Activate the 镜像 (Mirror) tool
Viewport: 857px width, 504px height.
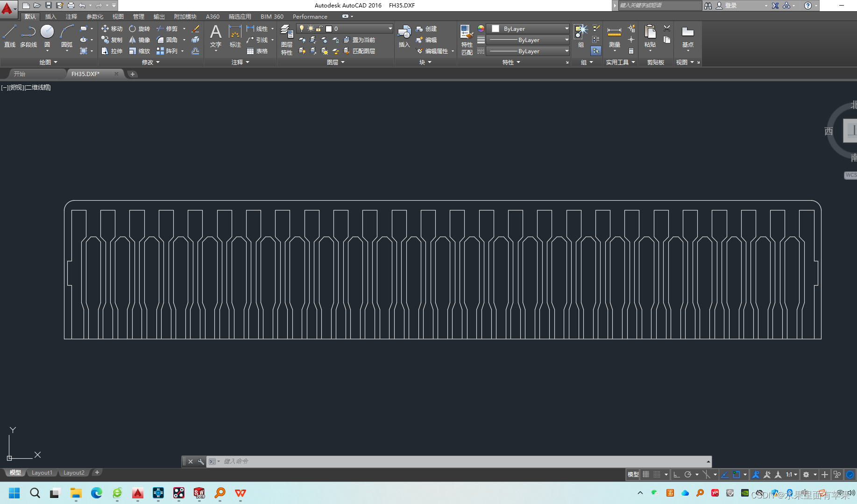pyautogui.click(x=140, y=40)
